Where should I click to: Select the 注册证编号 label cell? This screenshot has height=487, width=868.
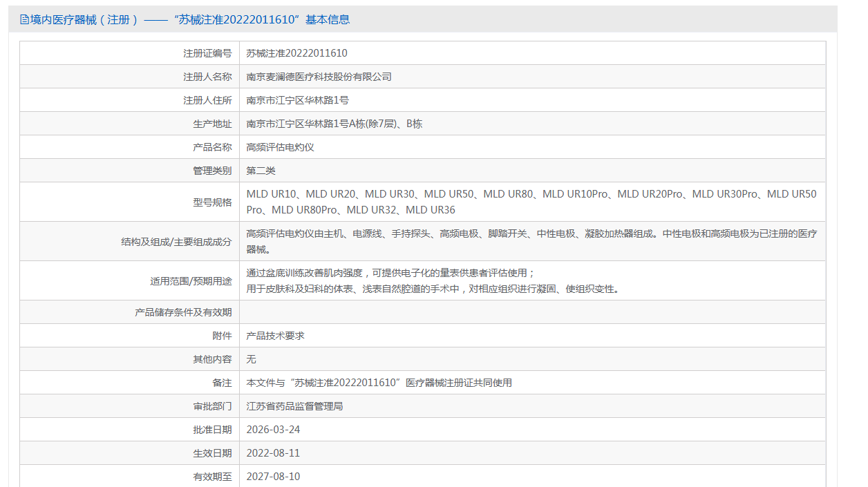click(x=130, y=53)
